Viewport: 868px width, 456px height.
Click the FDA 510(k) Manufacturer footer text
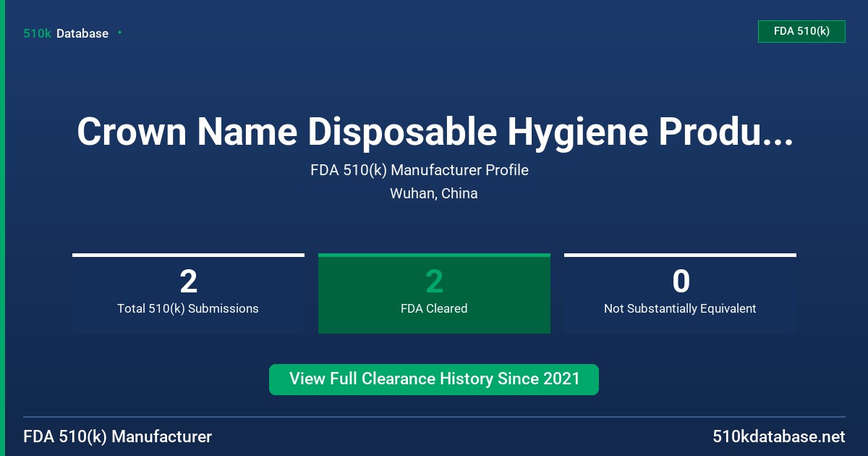[x=118, y=436]
